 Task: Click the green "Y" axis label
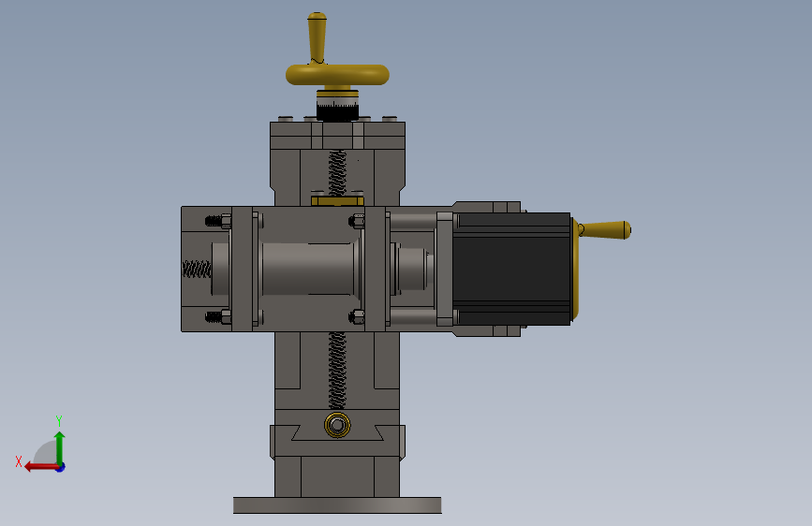point(59,420)
